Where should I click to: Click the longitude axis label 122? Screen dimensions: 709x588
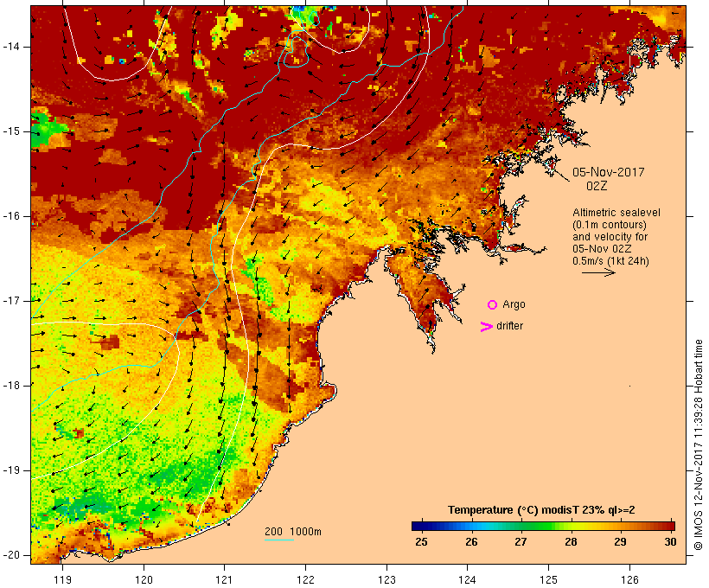[305, 580]
